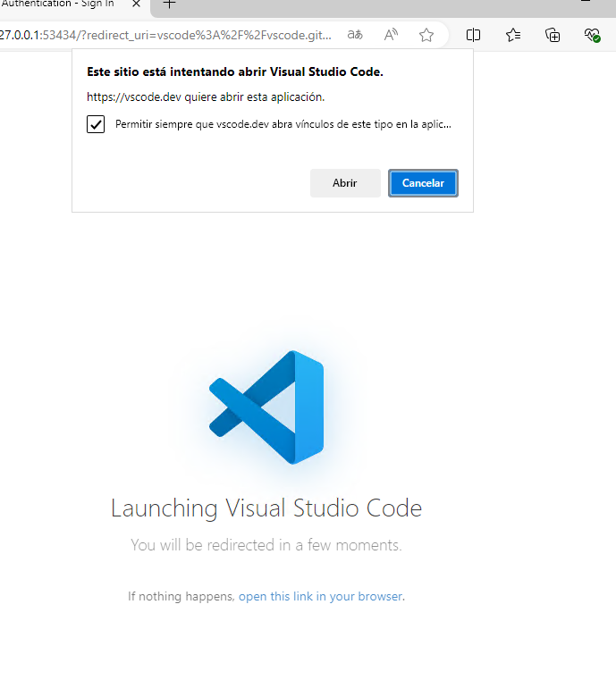
Task: Click the address bar URL field
Action: pos(166,35)
